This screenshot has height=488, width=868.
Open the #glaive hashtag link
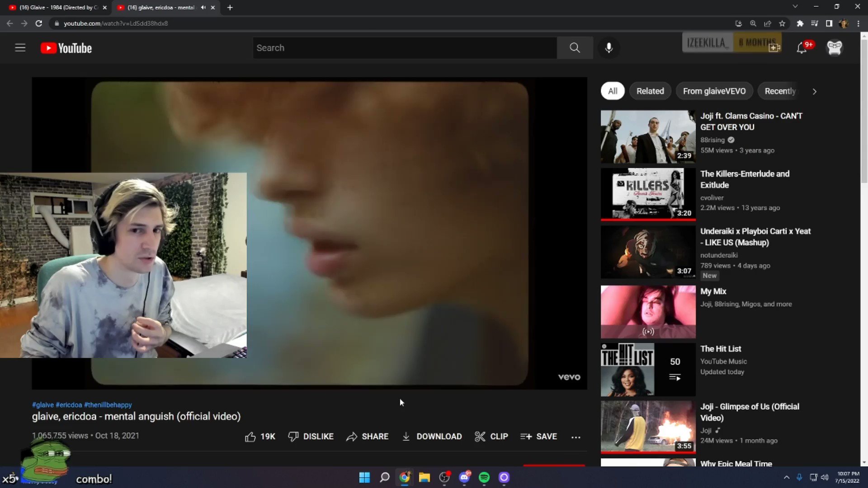pyautogui.click(x=43, y=405)
